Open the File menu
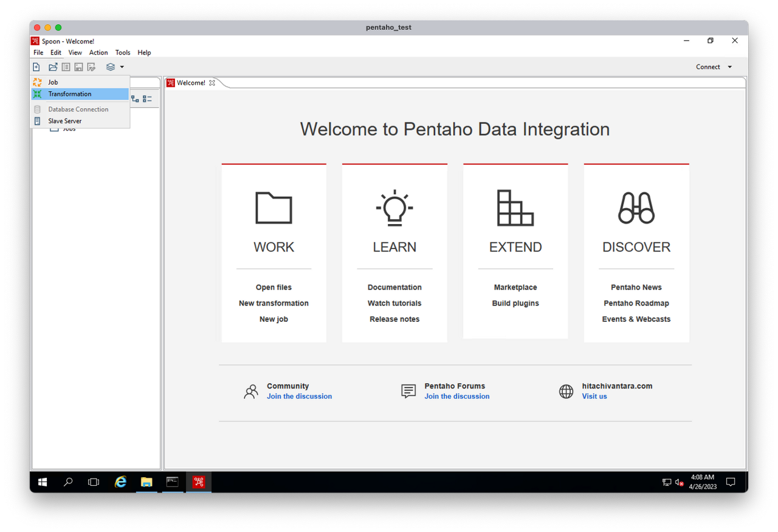Viewport: 778px width, 532px height. [x=38, y=53]
